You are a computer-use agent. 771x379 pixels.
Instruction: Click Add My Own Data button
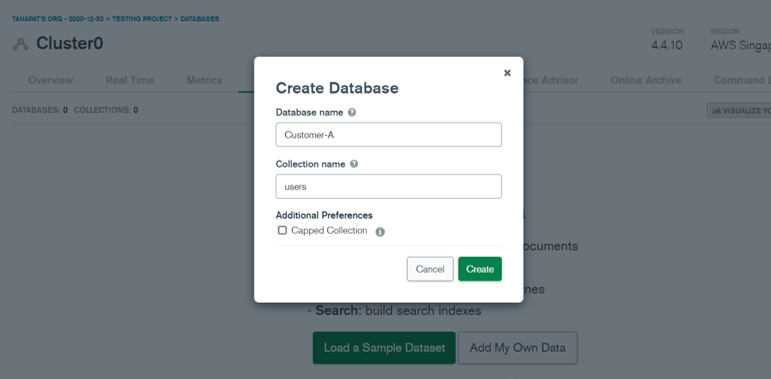518,348
